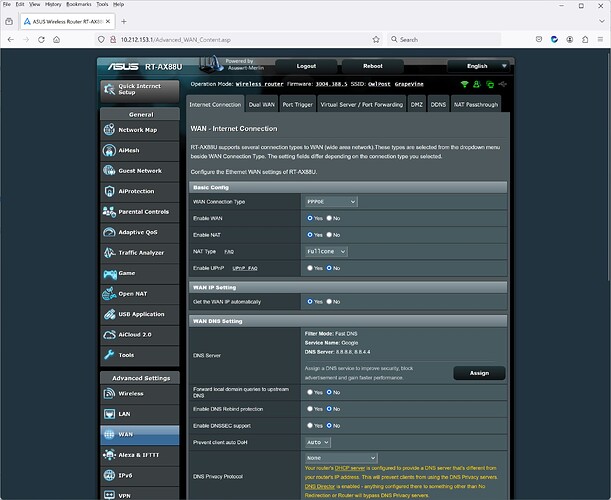Screen dimensions: 611x500
Task: Open the Network Map icon
Action: 109,130
